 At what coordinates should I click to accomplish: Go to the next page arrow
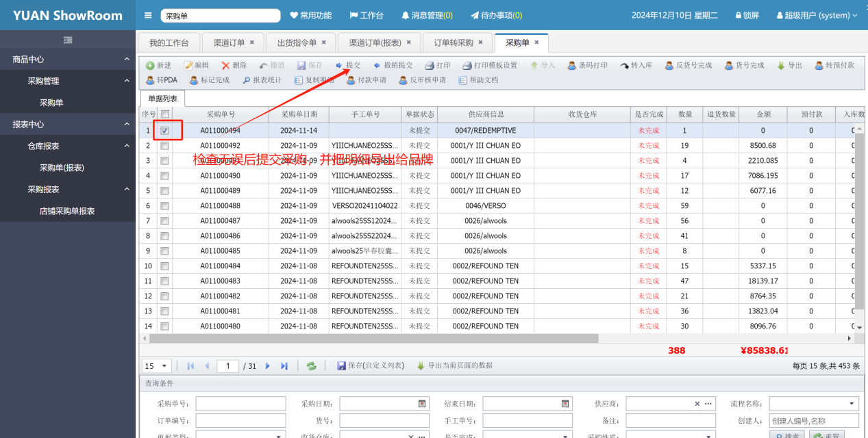click(x=268, y=366)
